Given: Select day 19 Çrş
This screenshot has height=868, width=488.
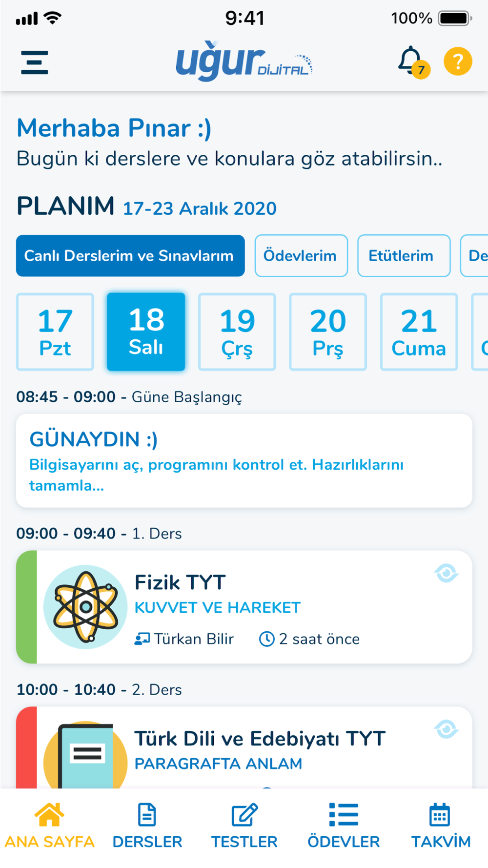Looking at the screenshot, I should [237, 332].
